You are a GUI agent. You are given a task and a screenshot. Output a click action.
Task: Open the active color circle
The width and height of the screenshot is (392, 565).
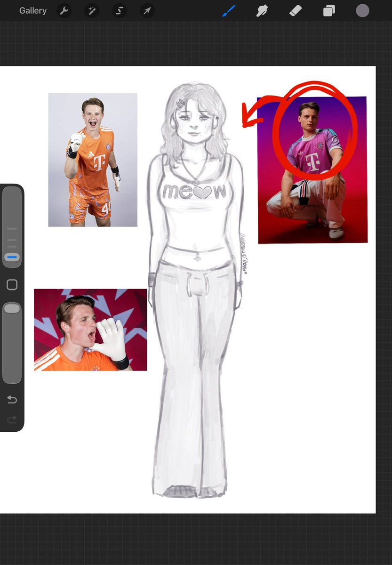coord(362,10)
